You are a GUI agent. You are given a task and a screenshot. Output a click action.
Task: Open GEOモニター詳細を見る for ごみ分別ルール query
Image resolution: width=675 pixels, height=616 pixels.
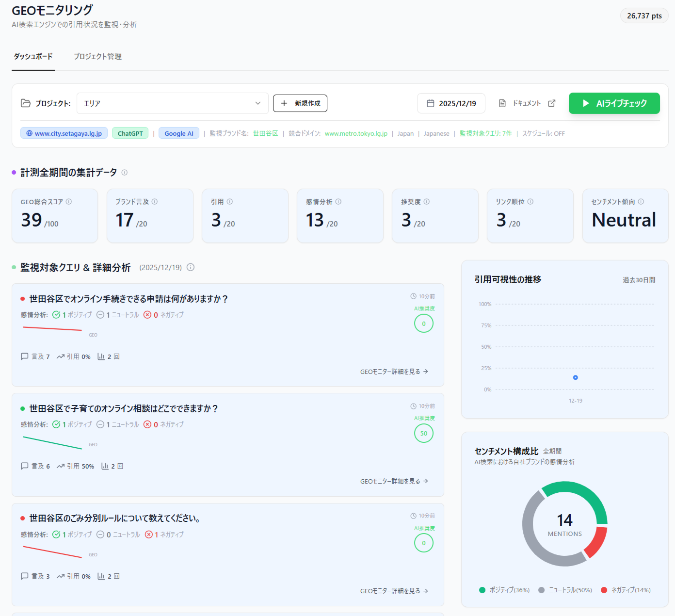pos(394,591)
